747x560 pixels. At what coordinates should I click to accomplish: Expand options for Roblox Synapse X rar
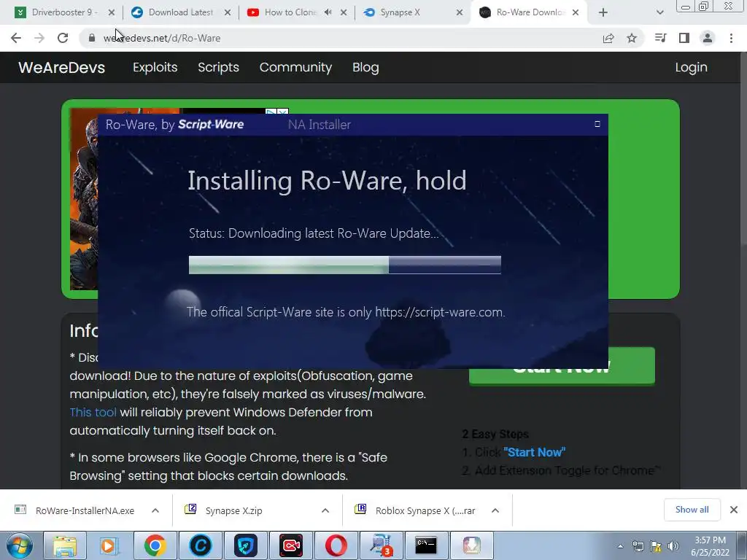[x=495, y=510]
